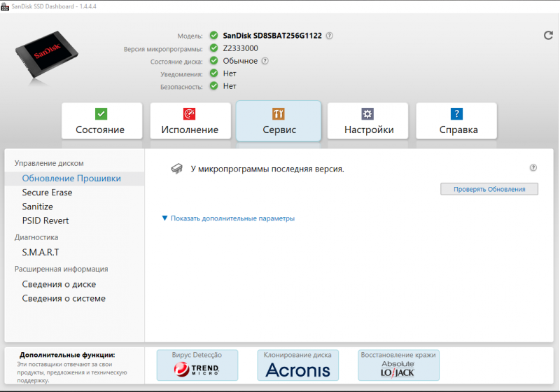Open Sanitize in sidebar
560x392 pixels.
click(38, 206)
